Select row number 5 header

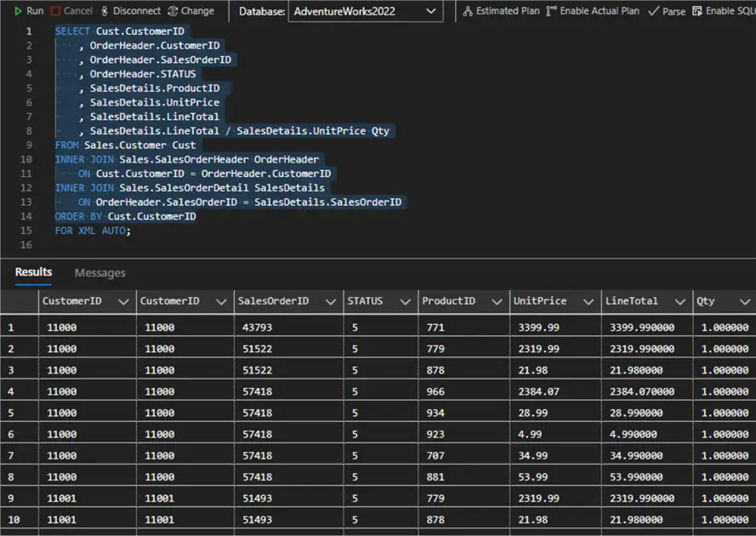point(18,413)
